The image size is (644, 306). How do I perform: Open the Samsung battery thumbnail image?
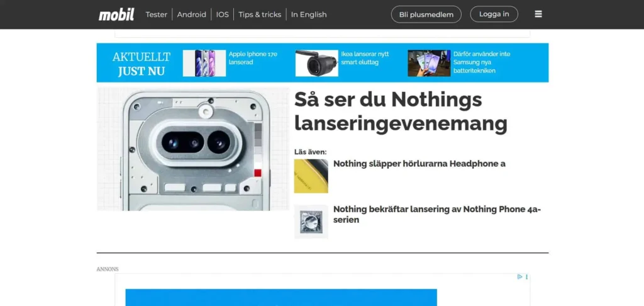point(428,63)
